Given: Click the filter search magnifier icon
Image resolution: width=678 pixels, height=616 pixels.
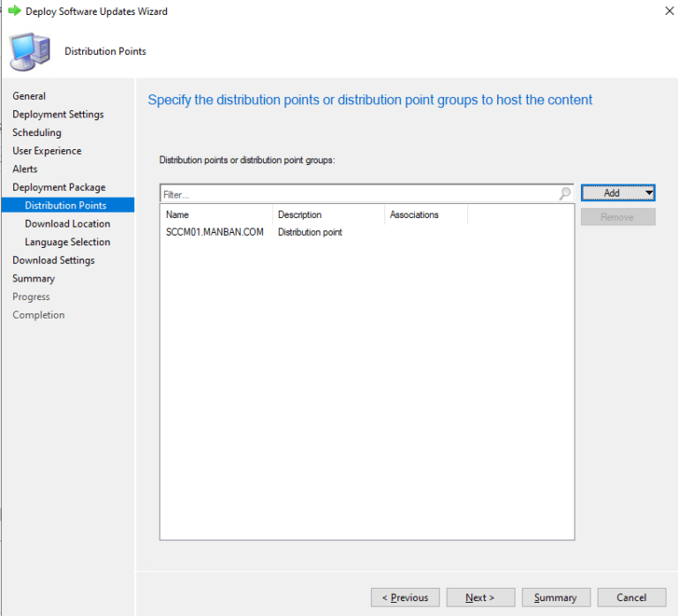Looking at the screenshot, I should coord(565,193).
